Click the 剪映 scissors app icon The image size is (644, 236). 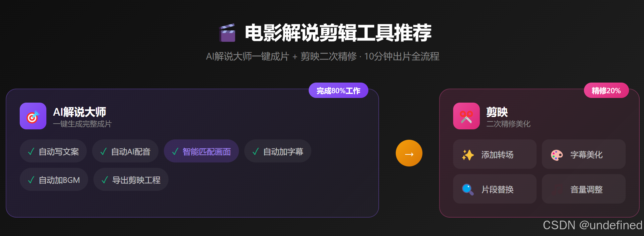point(466,116)
